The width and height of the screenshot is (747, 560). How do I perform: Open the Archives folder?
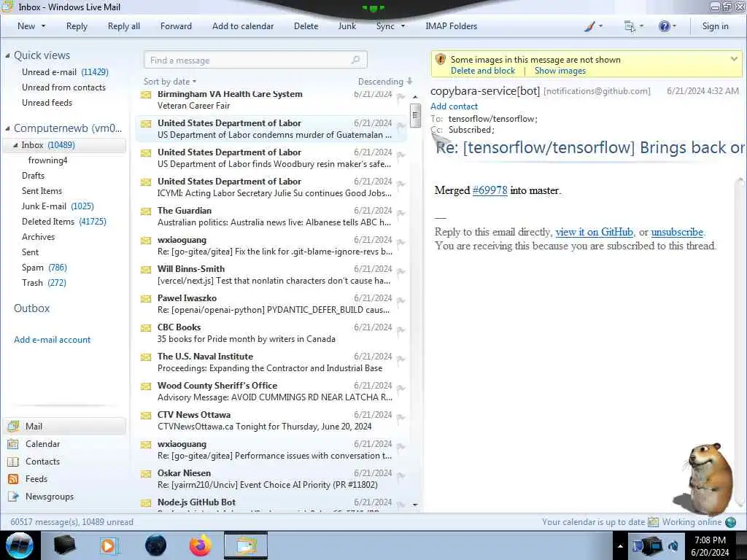[x=38, y=237]
